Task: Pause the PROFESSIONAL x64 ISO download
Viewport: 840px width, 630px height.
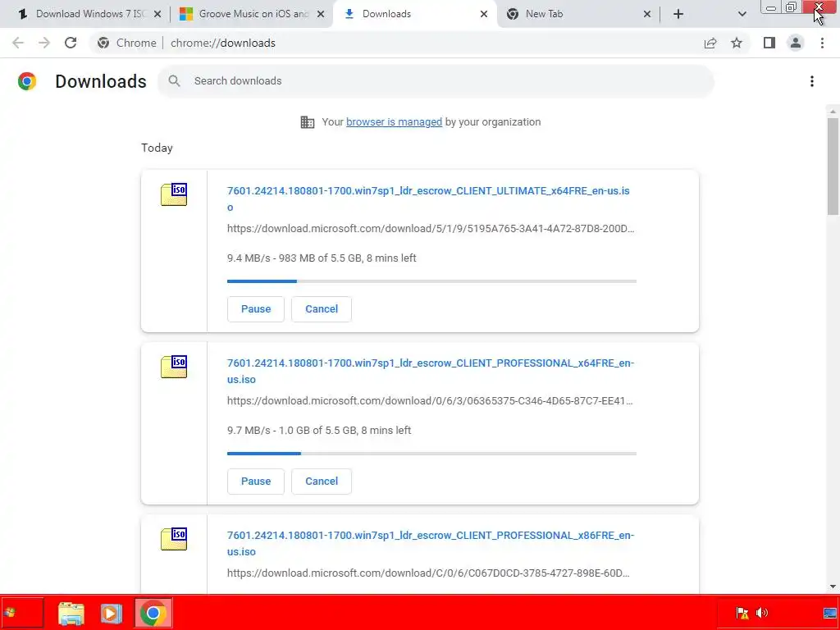Action: tap(256, 481)
